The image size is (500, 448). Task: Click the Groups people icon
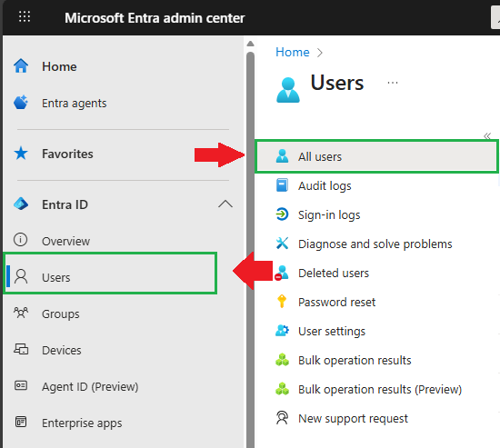[x=21, y=313]
